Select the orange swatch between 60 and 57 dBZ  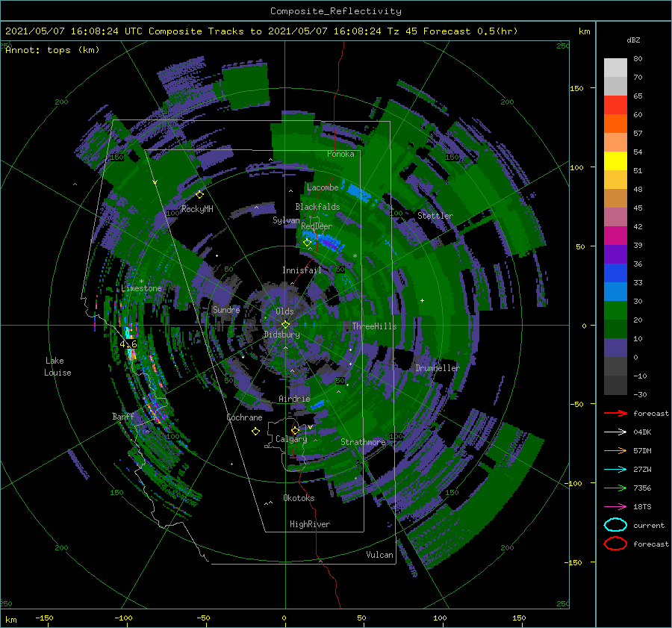pyautogui.click(x=615, y=124)
